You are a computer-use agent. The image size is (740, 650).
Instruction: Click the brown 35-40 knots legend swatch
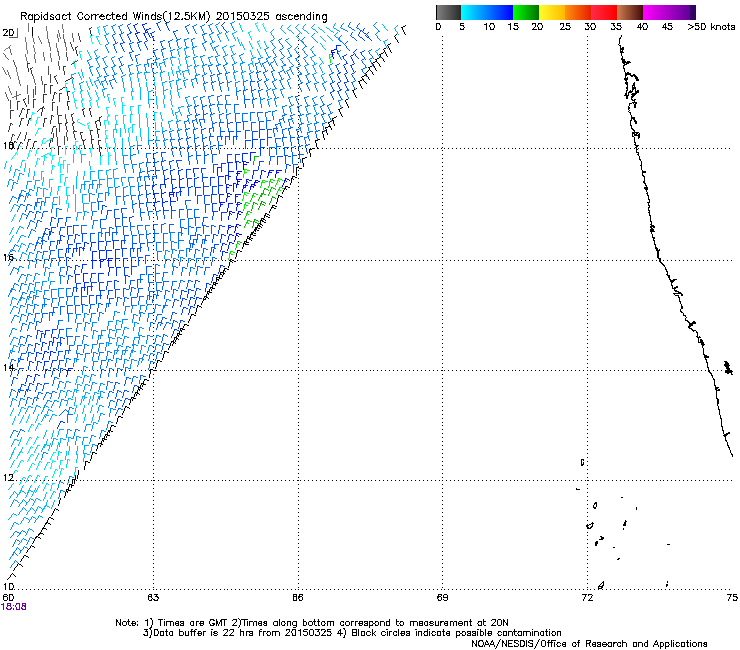pyautogui.click(x=630, y=13)
